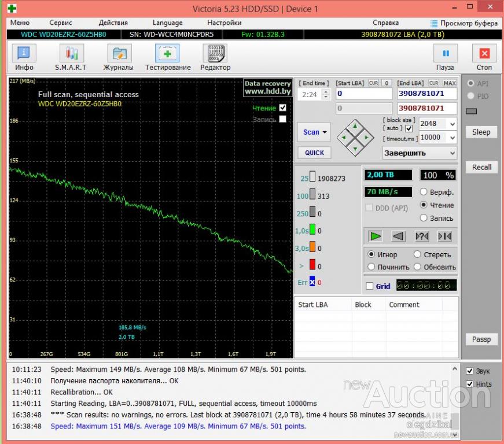This screenshot has width=504, height=444.
Task: Open the Сервис menu
Action: click(x=61, y=23)
